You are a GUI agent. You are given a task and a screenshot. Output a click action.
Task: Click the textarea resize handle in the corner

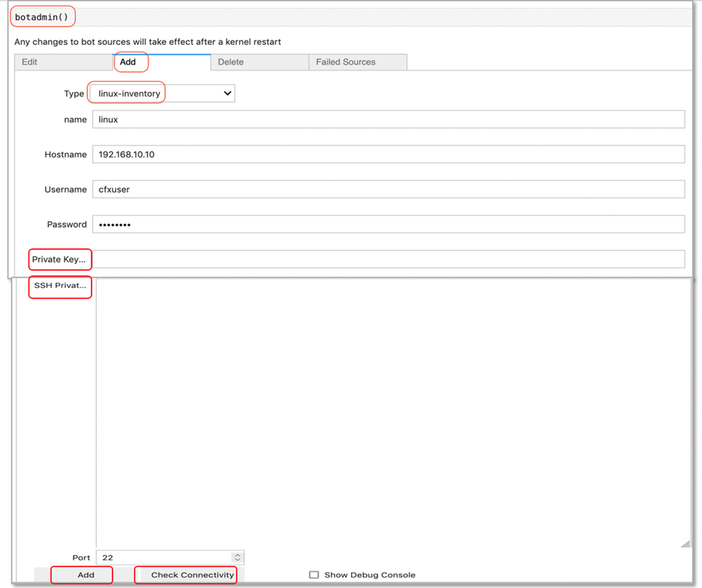click(x=685, y=544)
